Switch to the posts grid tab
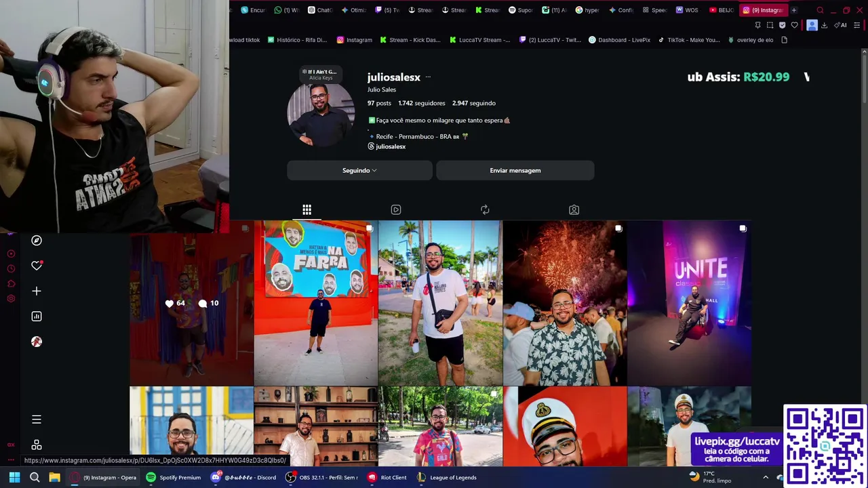 (307, 209)
